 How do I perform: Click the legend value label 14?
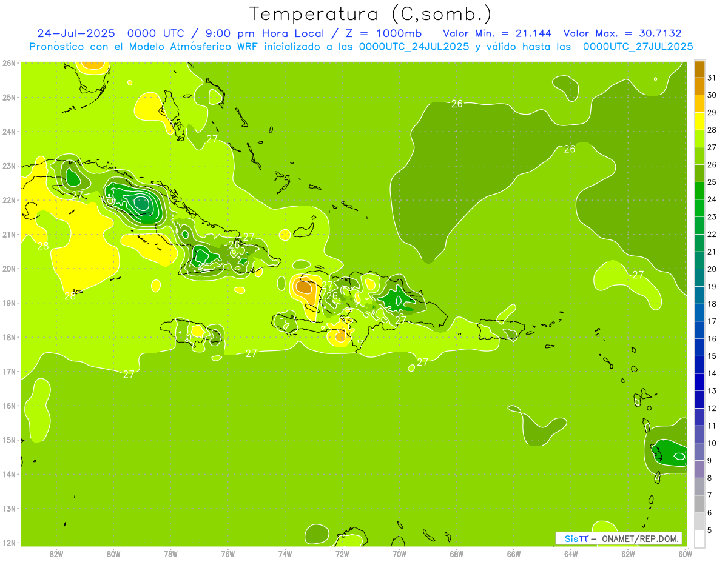click(x=712, y=373)
